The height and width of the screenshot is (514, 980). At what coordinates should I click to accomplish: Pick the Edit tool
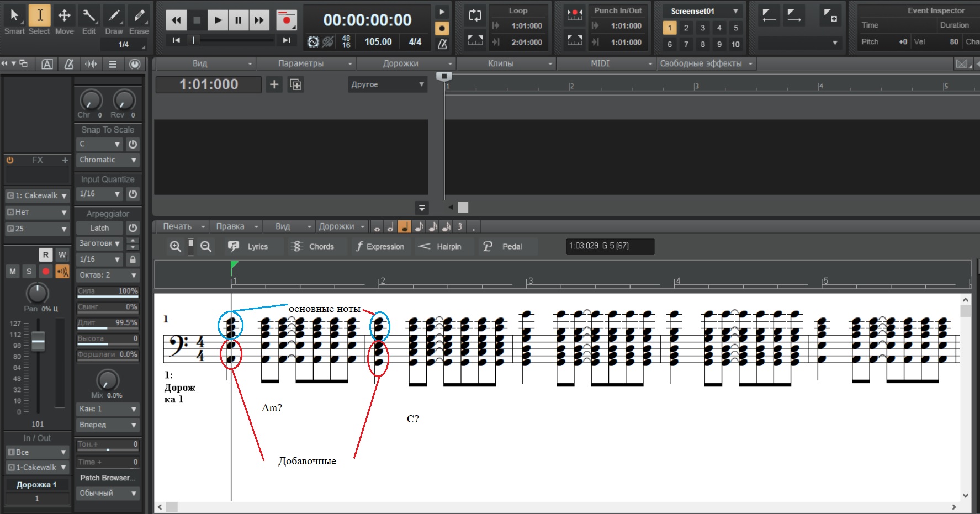click(89, 20)
